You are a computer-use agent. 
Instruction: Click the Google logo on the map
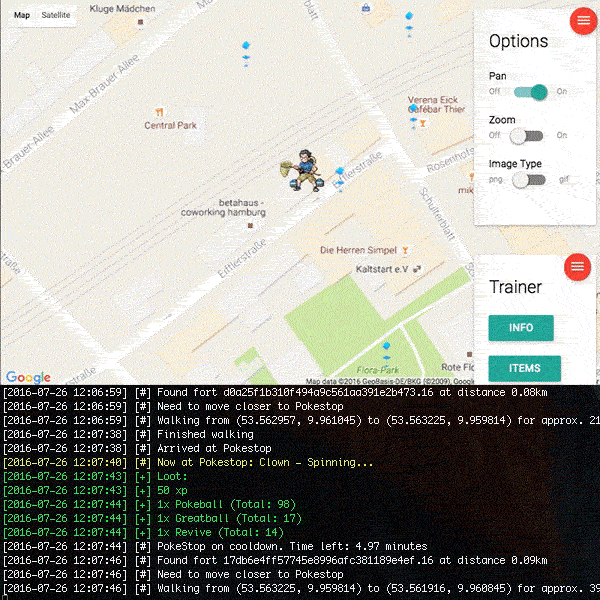(x=28, y=377)
